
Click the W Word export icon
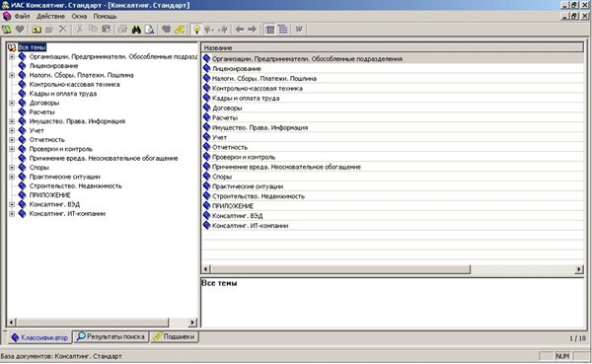pos(299,29)
